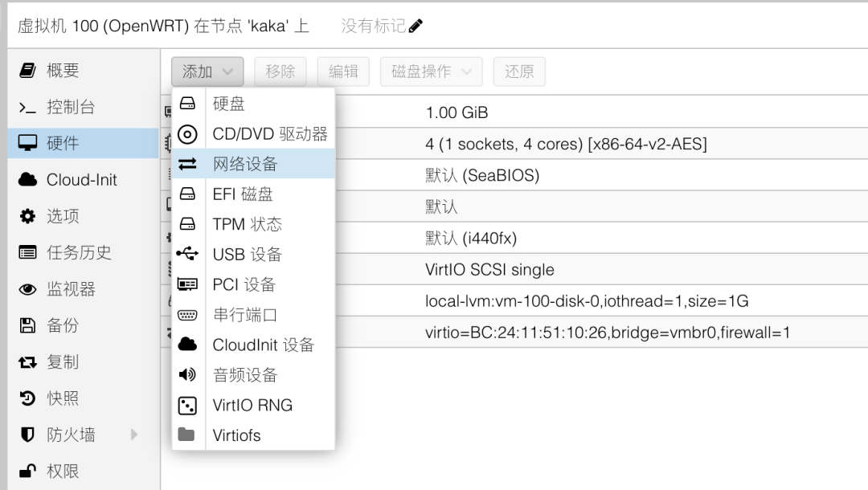This screenshot has height=490, width=868.
Task: Click the dice icon beside VirtIO RNG
Action: click(x=187, y=406)
